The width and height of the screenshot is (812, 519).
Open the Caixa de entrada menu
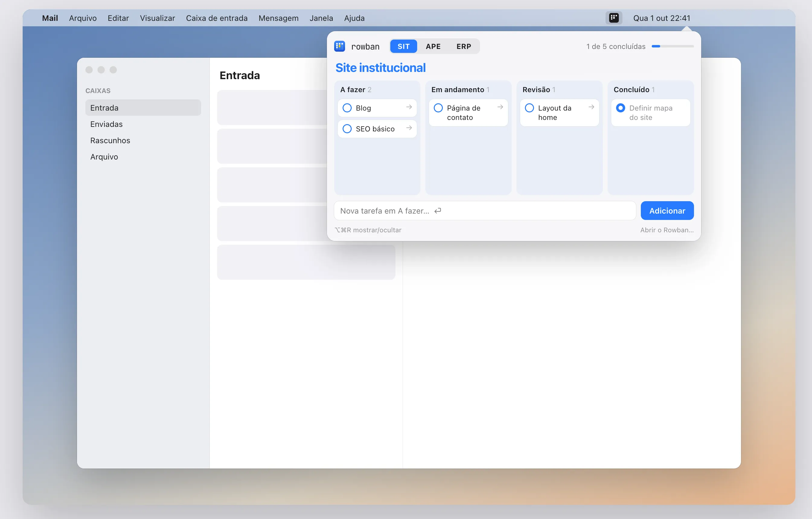217,18
